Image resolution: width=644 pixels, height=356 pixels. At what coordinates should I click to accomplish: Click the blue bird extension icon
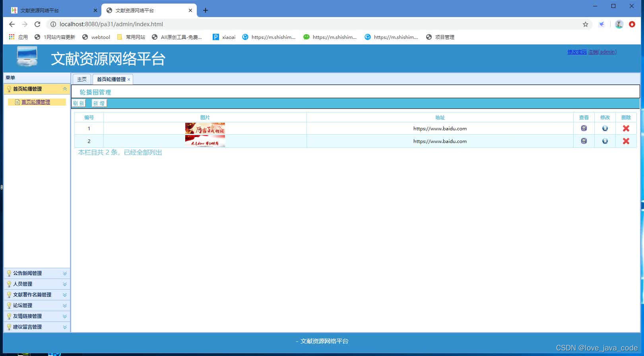pyautogui.click(x=602, y=24)
